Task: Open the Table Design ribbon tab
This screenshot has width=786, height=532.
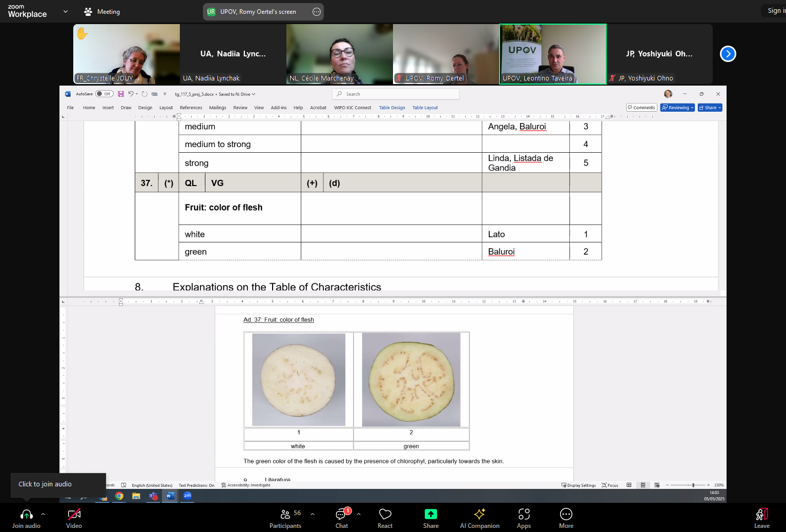Action: pos(392,108)
